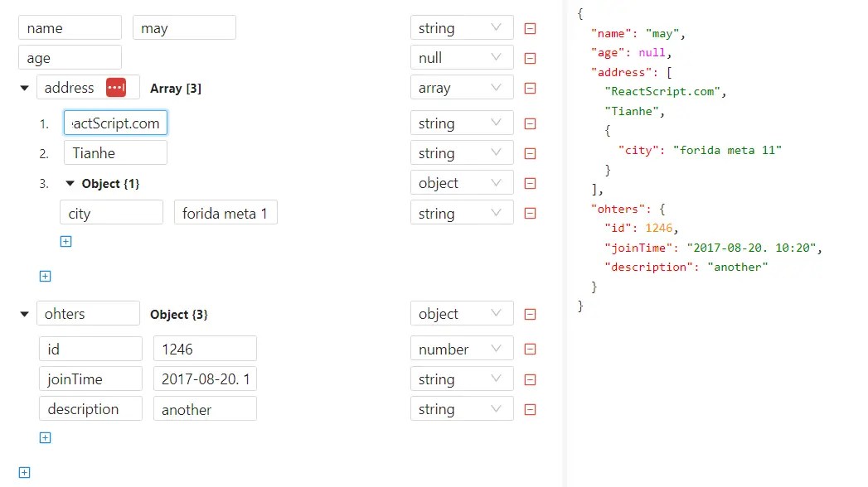The image size is (868, 487).
Task: Delete the "age" field row
Action: 530,57
